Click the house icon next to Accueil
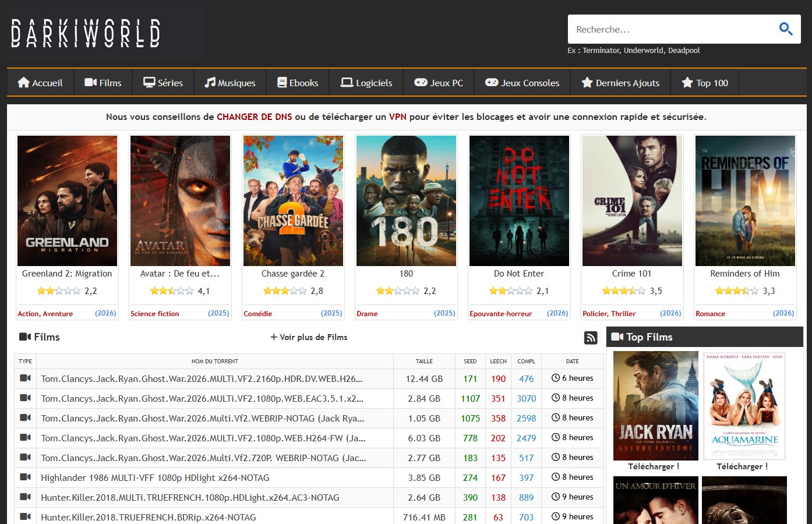Image resolution: width=812 pixels, height=524 pixels. (24, 83)
